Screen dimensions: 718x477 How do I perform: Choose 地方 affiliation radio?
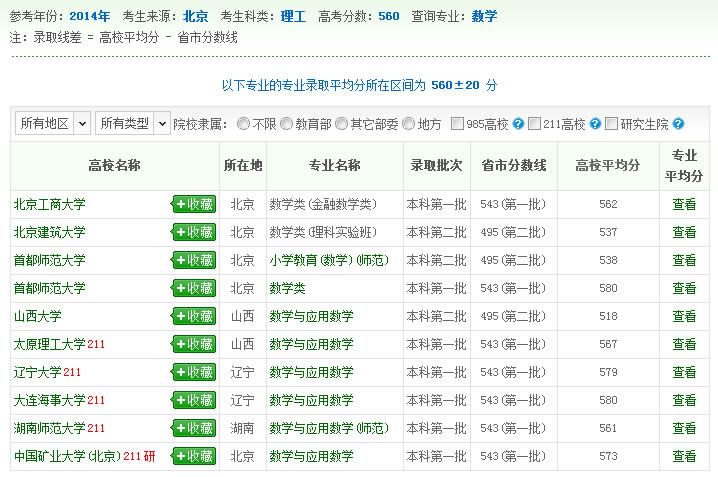[x=408, y=124]
